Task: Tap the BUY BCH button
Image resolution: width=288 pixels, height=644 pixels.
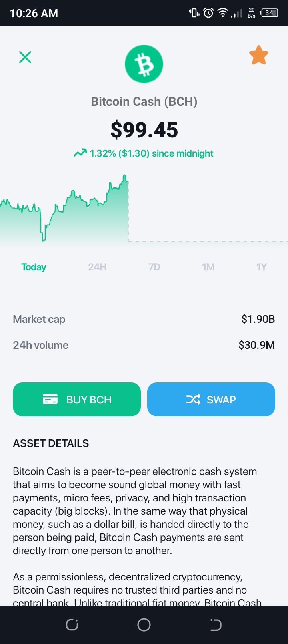Action: (77, 400)
